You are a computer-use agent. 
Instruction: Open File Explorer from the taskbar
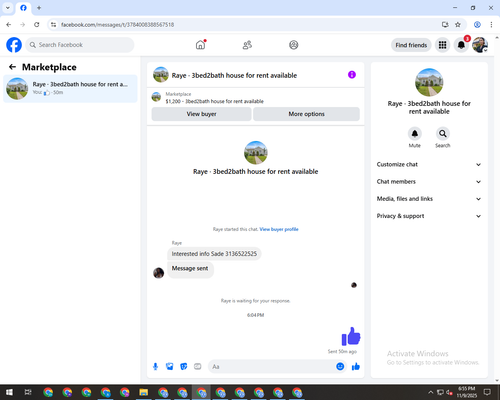[144, 392]
